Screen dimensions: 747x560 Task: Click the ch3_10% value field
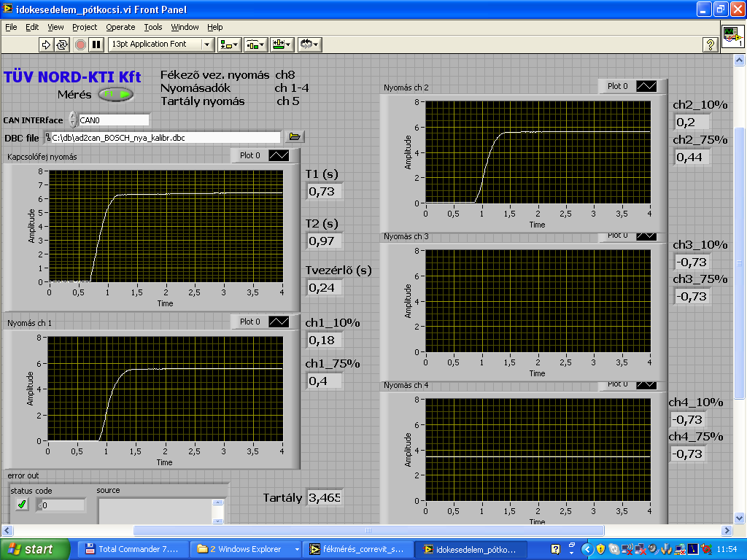tap(692, 262)
